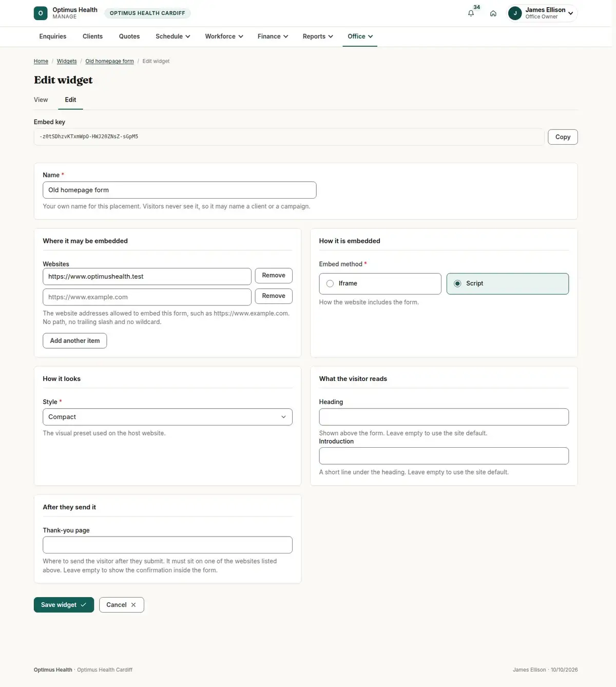Viewport: 616px width, 687px height.
Task: Go to Enquiries in the nav bar
Action: (x=53, y=36)
